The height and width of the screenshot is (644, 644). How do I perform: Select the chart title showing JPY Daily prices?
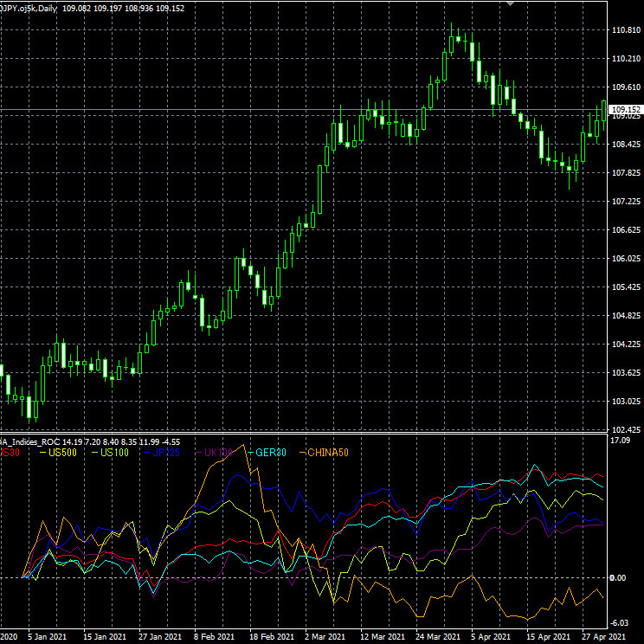pos(92,8)
